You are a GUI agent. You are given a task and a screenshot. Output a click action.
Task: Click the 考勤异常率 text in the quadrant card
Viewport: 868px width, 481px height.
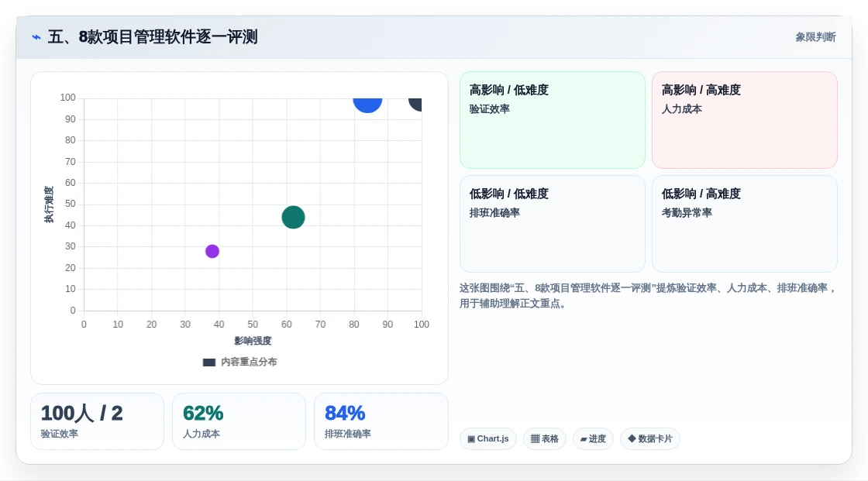tap(687, 212)
